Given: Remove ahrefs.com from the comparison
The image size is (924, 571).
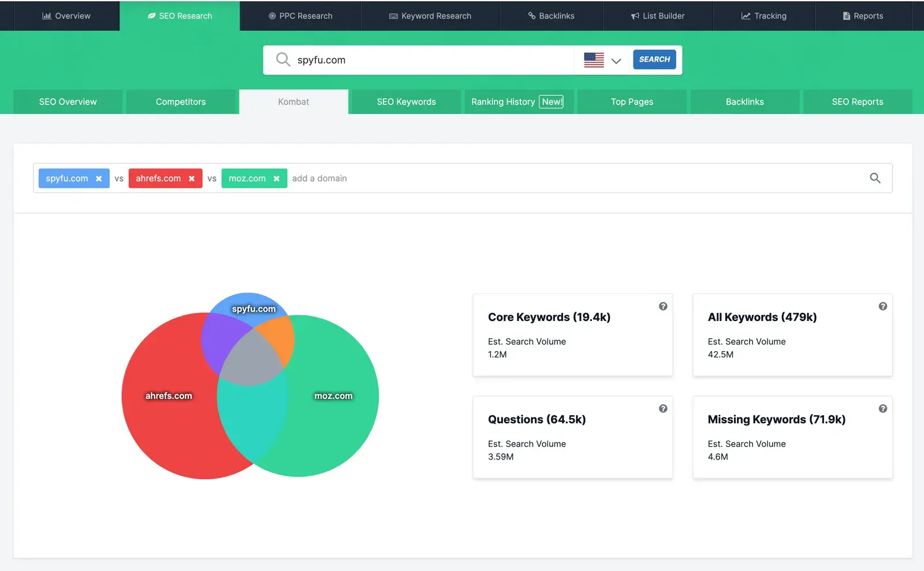Looking at the screenshot, I should [x=192, y=178].
